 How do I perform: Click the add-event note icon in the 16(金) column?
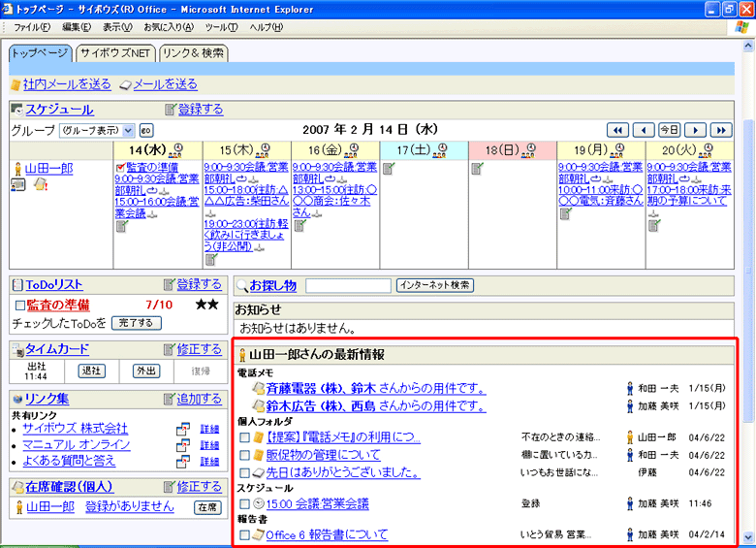pyautogui.click(x=299, y=225)
